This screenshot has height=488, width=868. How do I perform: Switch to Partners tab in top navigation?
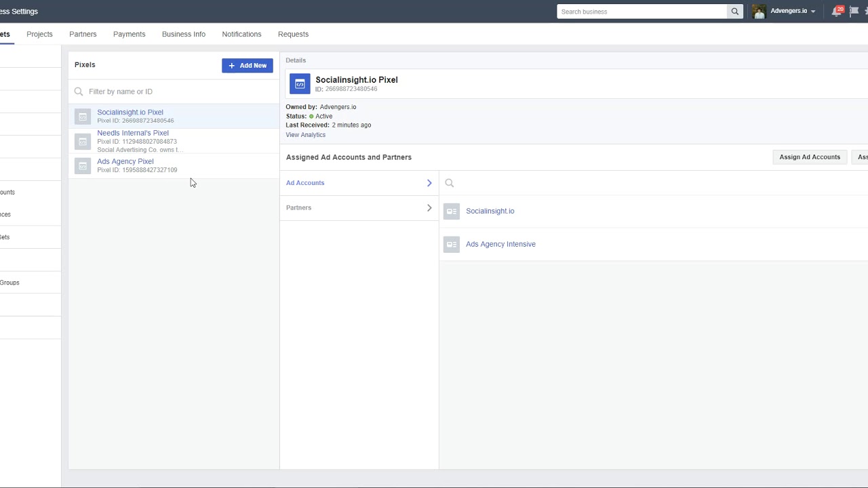[x=83, y=34]
